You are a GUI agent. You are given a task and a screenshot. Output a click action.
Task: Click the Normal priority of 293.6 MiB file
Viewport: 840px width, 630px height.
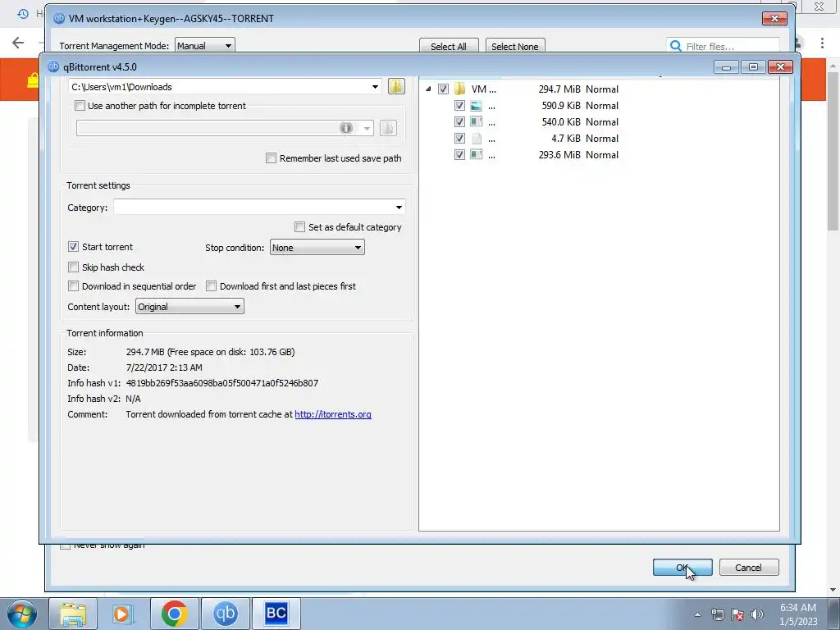(601, 154)
